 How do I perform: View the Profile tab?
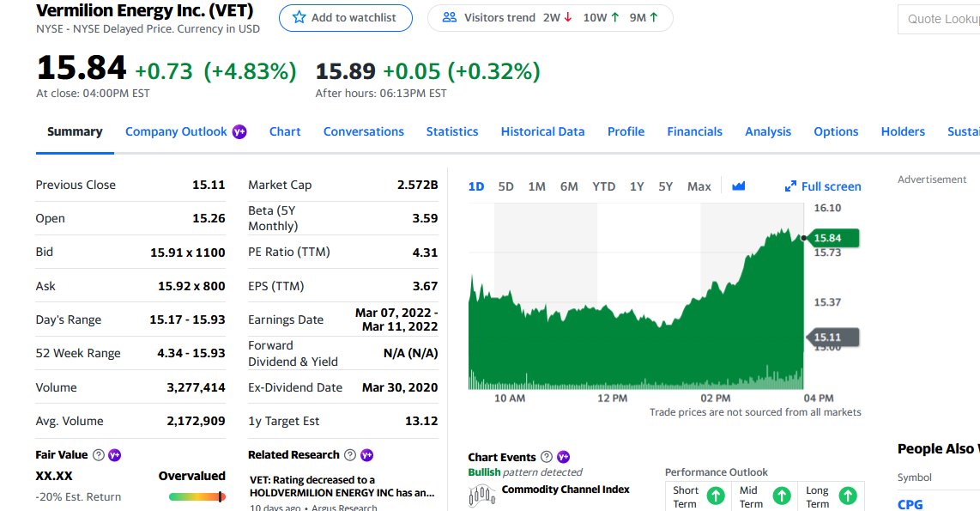coord(626,131)
